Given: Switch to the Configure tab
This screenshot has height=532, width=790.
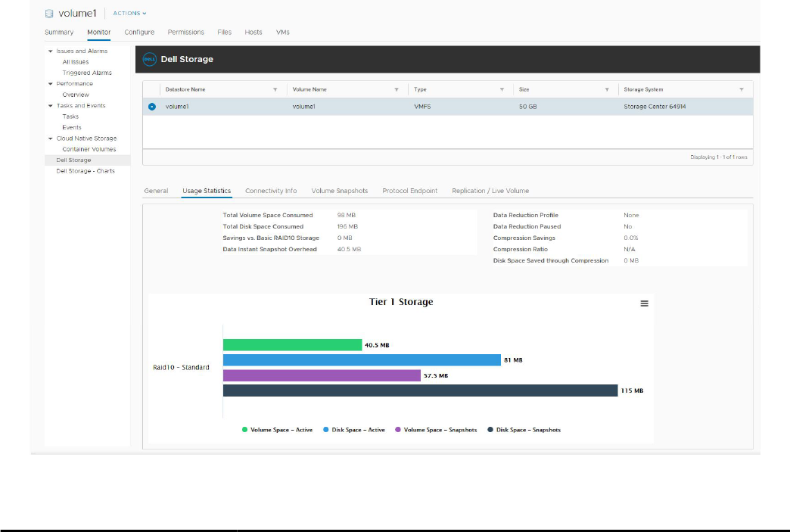Looking at the screenshot, I should tap(139, 33).
